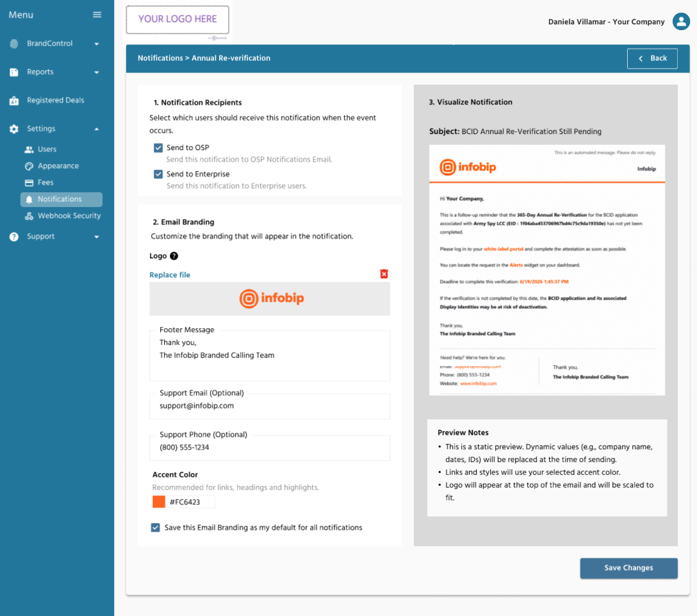Select the Notifications settings item

(x=61, y=199)
